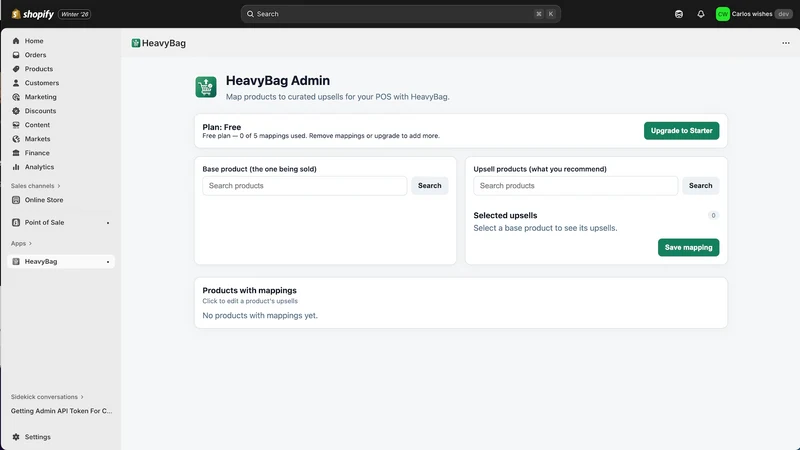
Task: Click Search button for base product
Action: click(x=430, y=186)
